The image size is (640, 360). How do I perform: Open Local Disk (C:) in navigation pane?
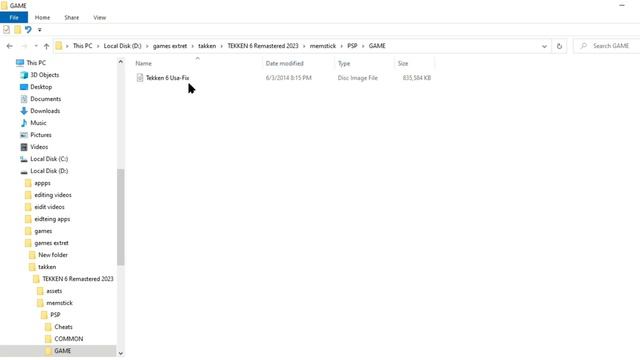(49, 159)
